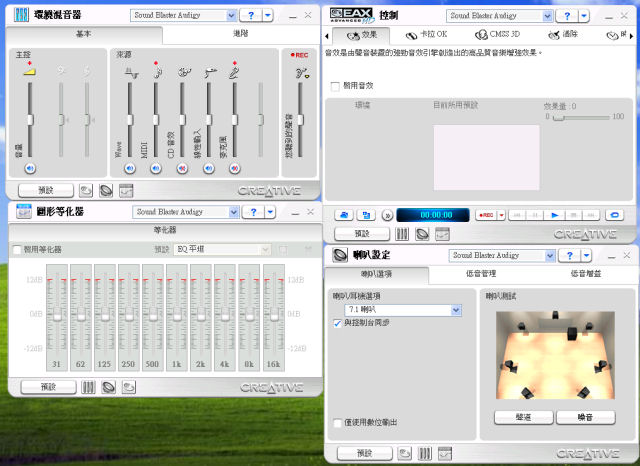This screenshot has height=466, width=640.
Task: Expand the help arrow menu in Surround Mixer
Action: 267,16
